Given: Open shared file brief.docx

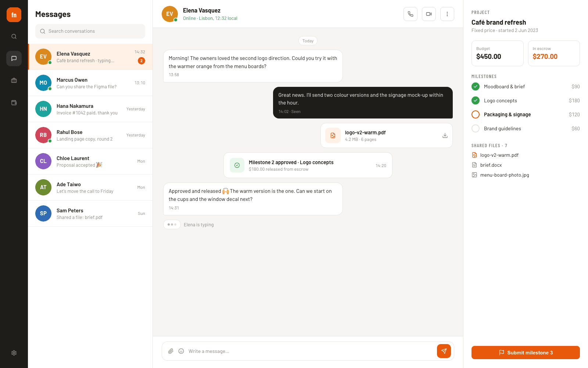Looking at the screenshot, I should 487,165.
